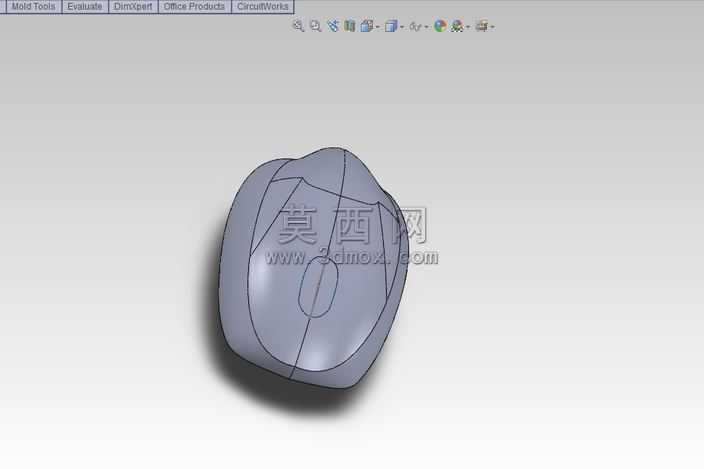704x469 pixels.
Task: Click the Zoom to Fit icon
Action: 298,26
